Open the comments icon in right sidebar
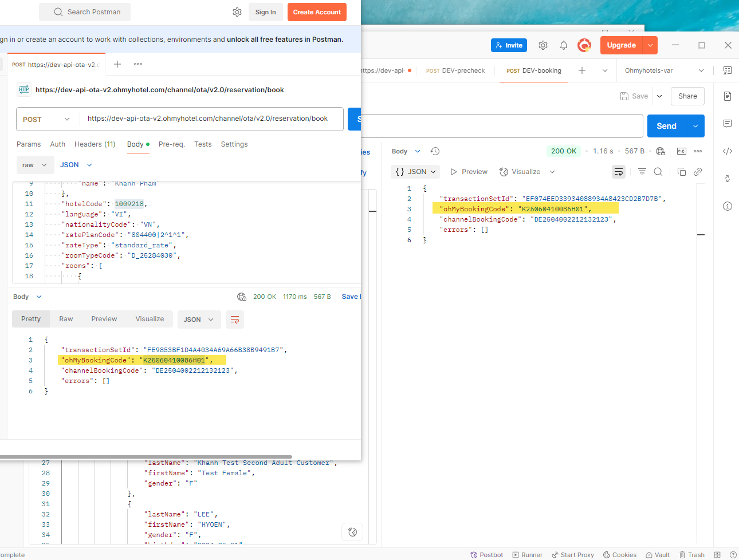Screen dimensions: 739x560 pos(727,124)
